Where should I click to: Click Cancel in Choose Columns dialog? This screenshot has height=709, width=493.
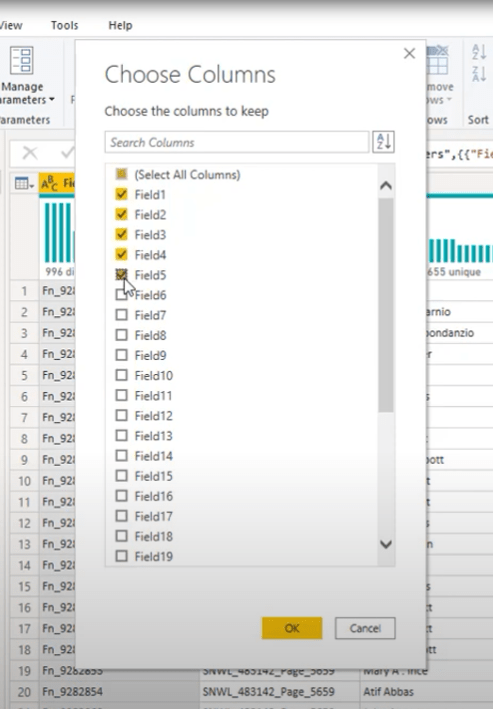365,628
